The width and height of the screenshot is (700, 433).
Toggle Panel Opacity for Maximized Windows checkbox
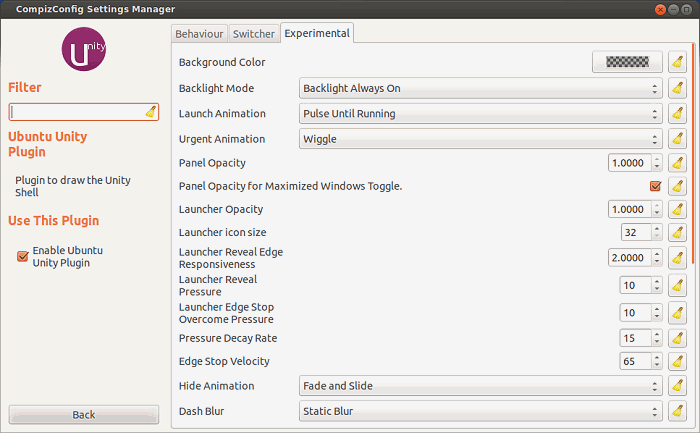[655, 186]
